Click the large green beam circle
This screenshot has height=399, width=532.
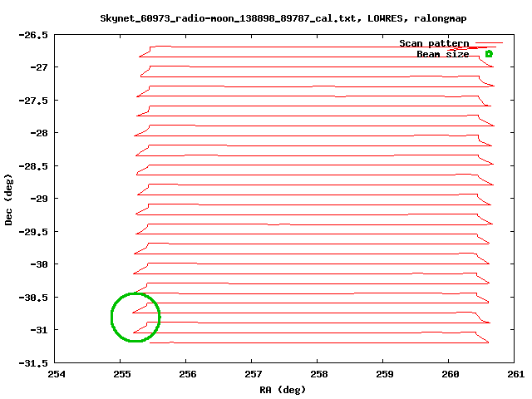click(135, 318)
